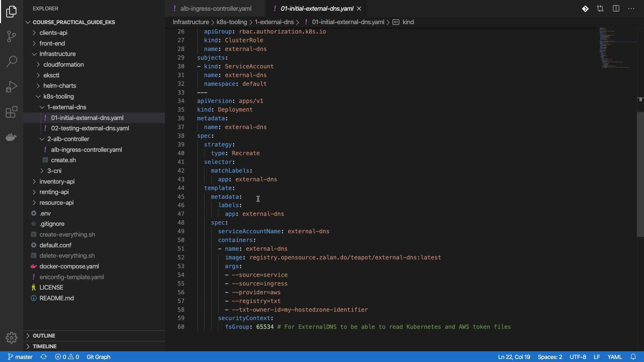Click the master branch indicator

[x=20, y=357]
